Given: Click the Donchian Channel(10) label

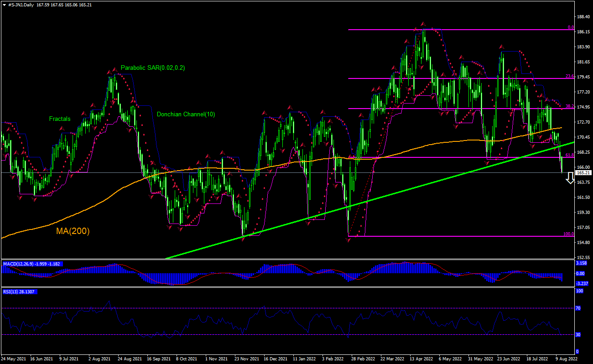Looking at the screenshot, I should pyautogui.click(x=186, y=114).
